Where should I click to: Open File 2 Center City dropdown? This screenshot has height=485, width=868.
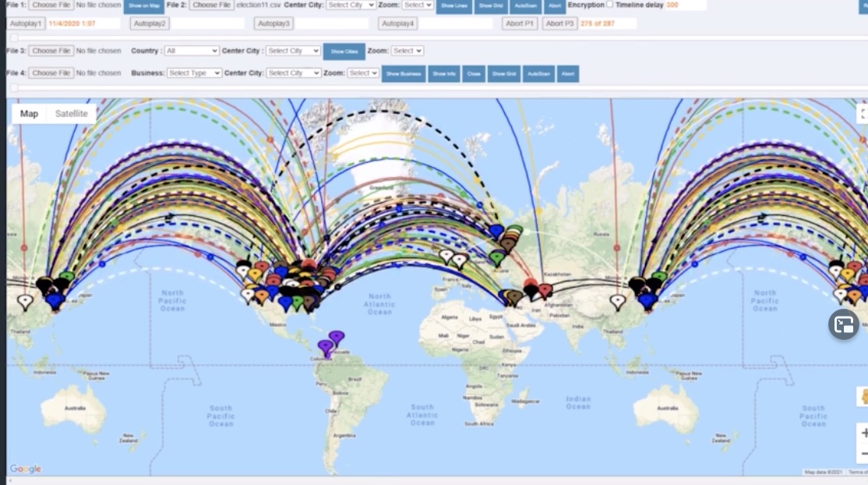[x=351, y=5]
